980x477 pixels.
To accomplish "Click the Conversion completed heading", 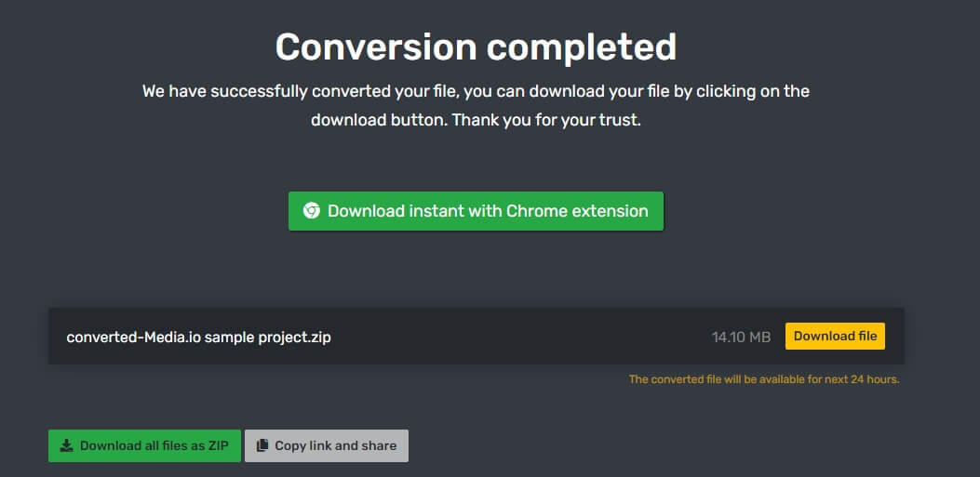I will 476,46.
